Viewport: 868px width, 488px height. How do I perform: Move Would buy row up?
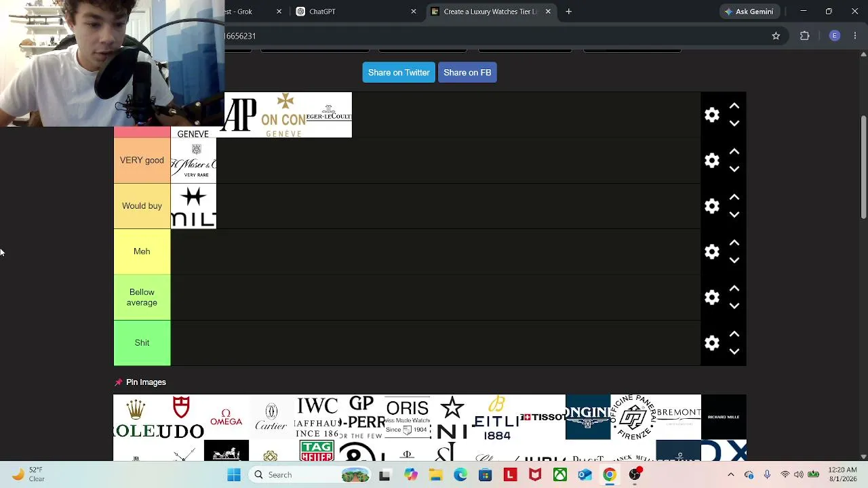pyautogui.click(x=734, y=197)
